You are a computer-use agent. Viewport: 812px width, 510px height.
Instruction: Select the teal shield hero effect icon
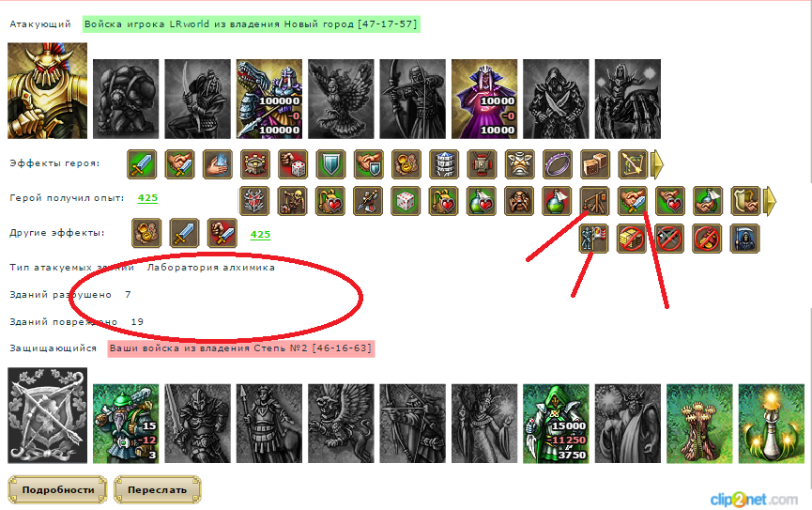click(330, 164)
